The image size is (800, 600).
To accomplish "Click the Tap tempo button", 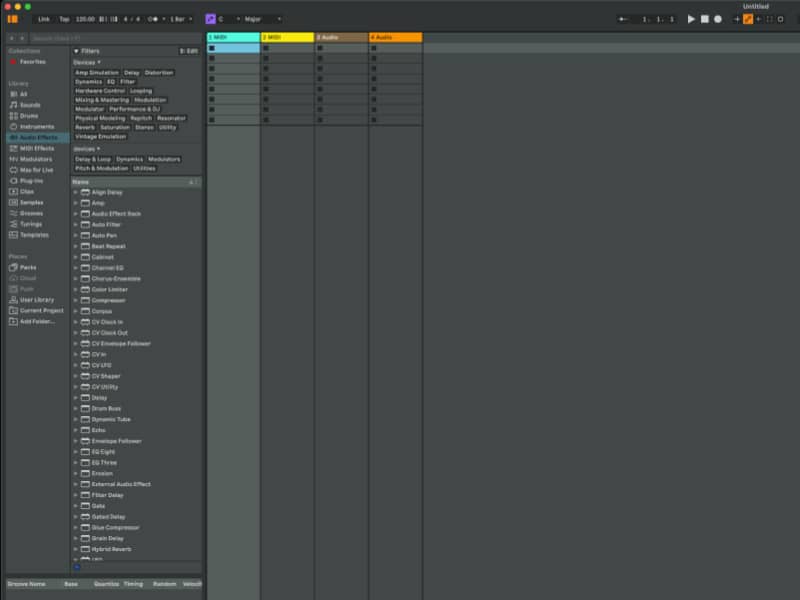I will pos(64,19).
